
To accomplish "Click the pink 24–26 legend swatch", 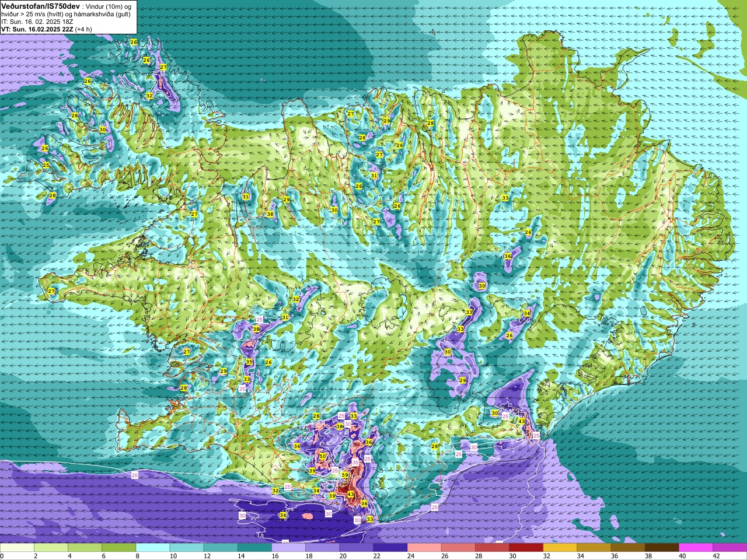I will tap(424, 548).
